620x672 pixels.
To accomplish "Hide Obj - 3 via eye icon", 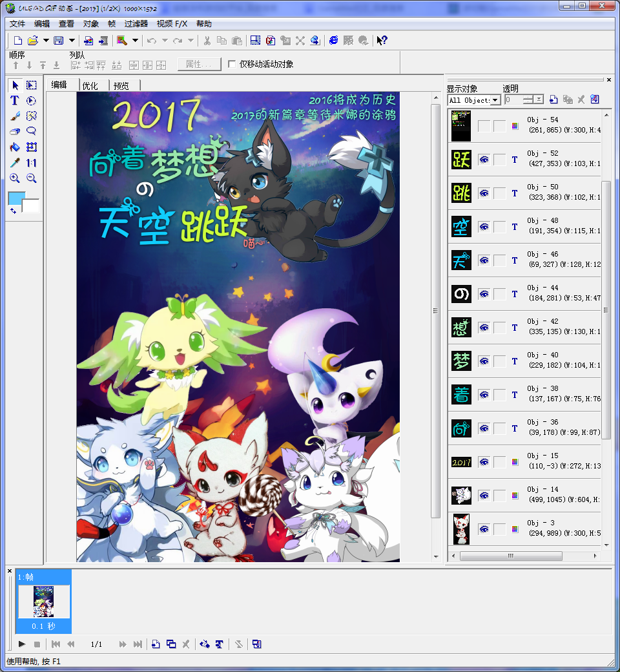I will (x=484, y=529).
